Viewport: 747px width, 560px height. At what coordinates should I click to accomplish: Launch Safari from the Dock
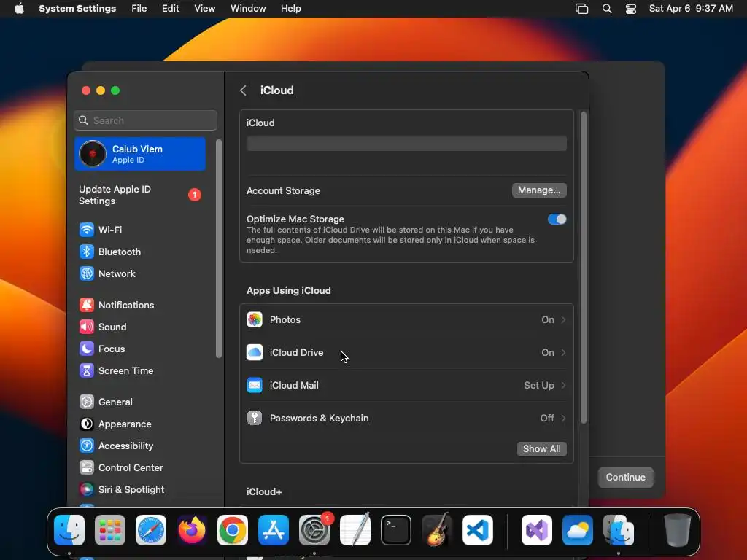pos(151,530)
